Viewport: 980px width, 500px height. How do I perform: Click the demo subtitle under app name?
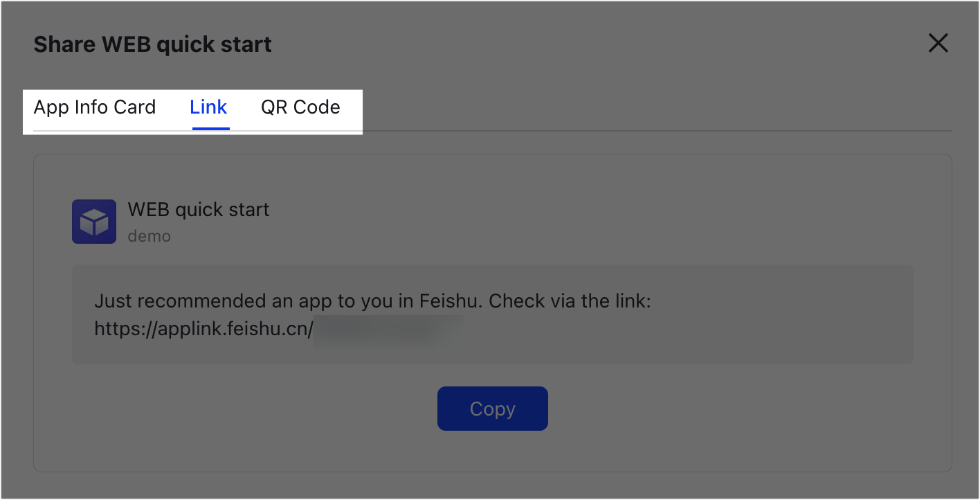pyautogui.click(x=149, y=236)
